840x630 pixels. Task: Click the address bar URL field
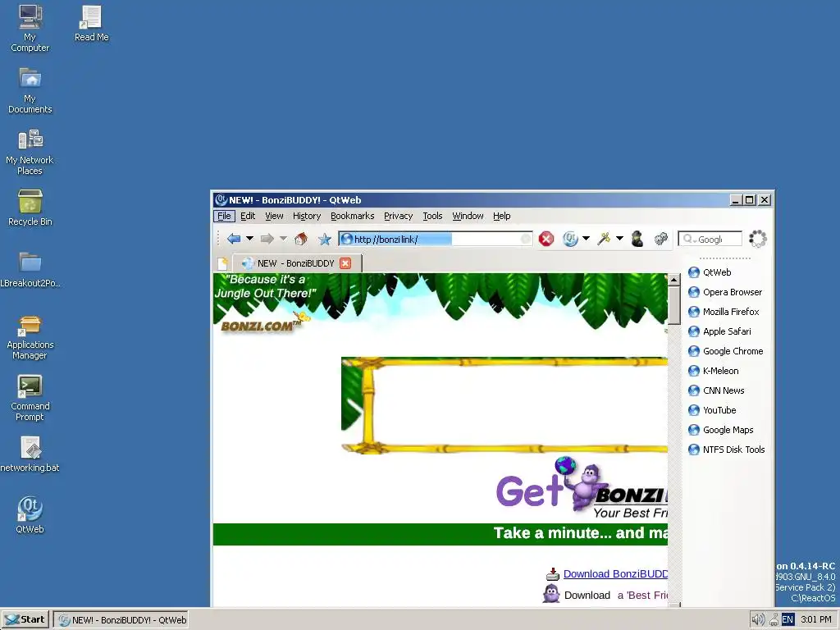click(435, 239)
